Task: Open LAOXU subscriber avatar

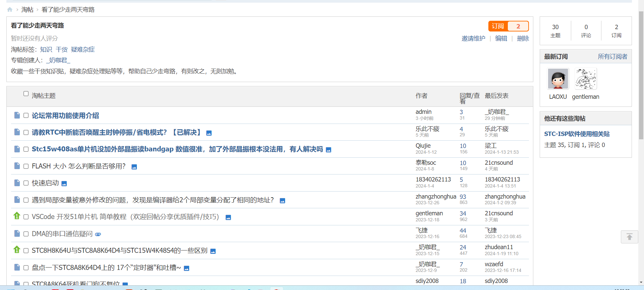Action: point(558,79)
